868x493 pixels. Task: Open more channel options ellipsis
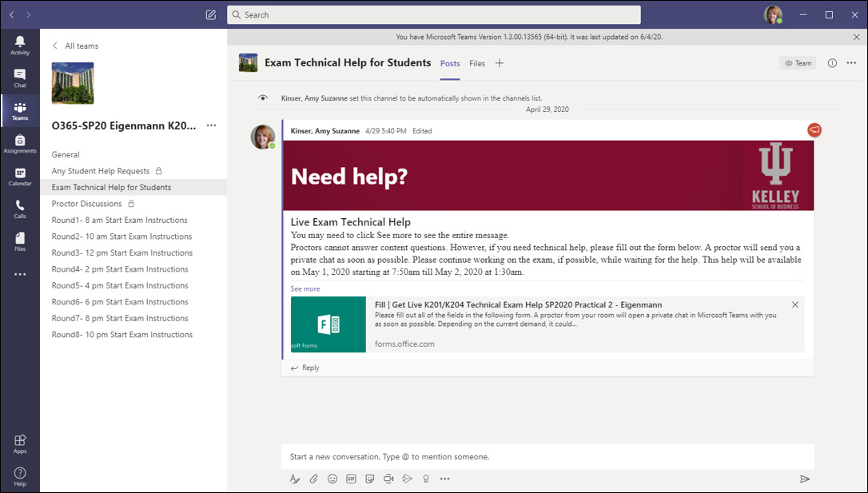(851, 63)
